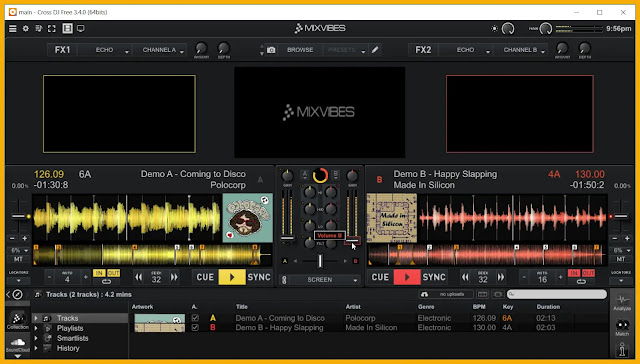This screenshot has width=640, height=364.
Task: Click the FX2 button
Action: coord(423,50)
